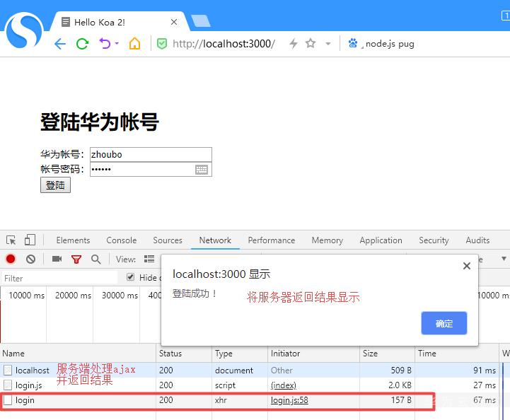
Task: Open the Audits tab
Action: (477, 240)
